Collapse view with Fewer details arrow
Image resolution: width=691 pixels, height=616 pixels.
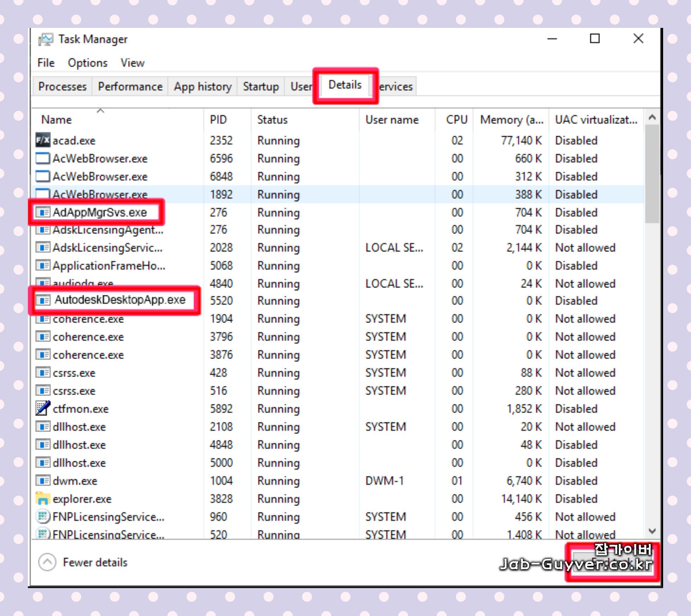tap(47, 562)
